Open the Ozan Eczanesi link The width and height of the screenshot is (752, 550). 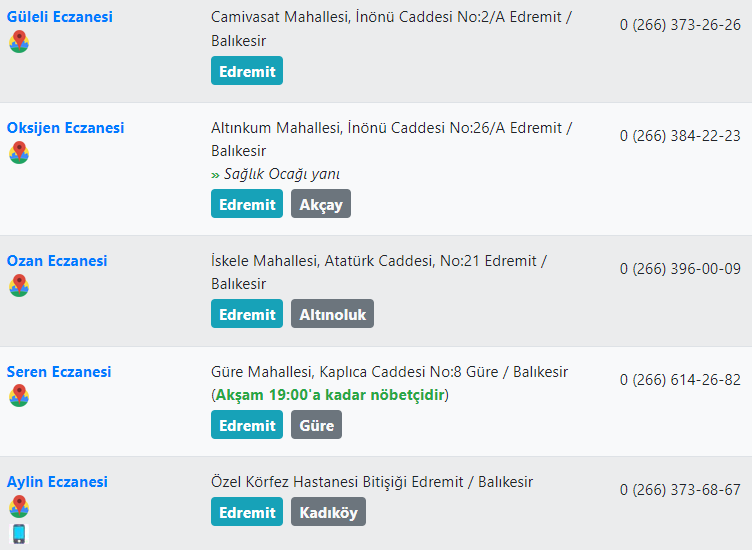click(57, 260)
